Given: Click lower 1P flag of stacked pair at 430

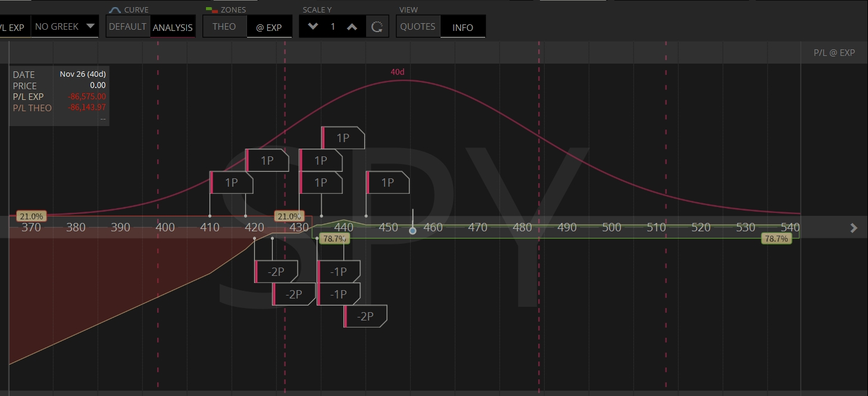Looking at the screenshot, I should [x=320, y=183].
